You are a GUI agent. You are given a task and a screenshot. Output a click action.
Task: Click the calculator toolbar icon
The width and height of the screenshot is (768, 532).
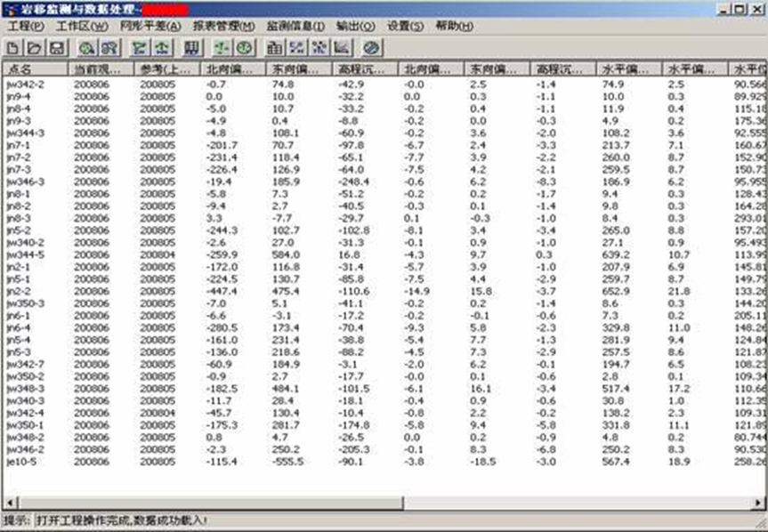coord(190,47)
